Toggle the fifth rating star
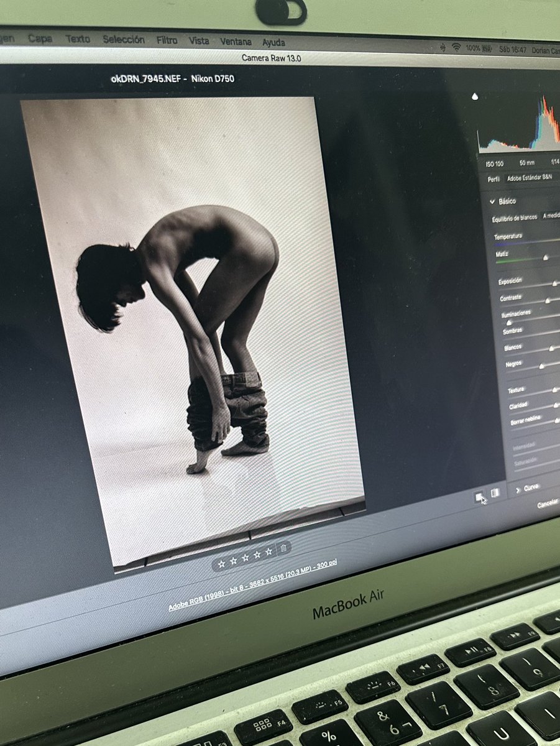Viewport: 560px width, 746px height. 269,552
